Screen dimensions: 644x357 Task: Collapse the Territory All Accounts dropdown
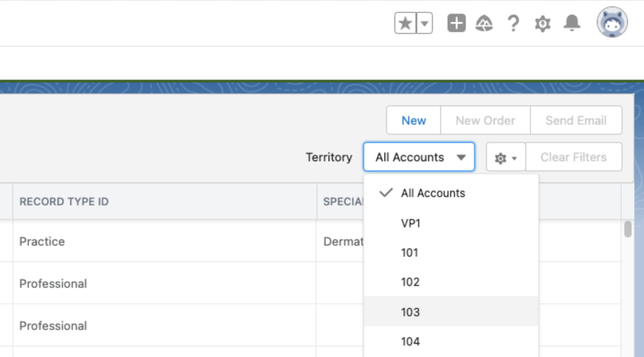click(x=419, y=157)
